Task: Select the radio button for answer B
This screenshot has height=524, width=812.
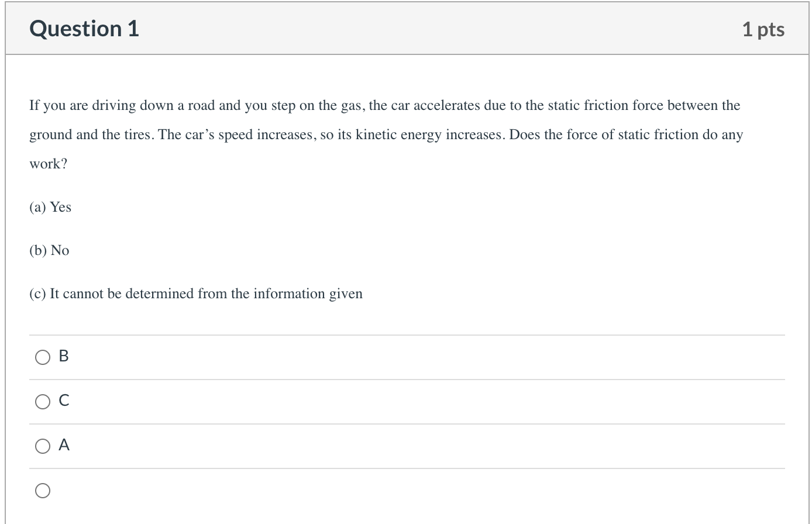Action: click(x=43, y=357)
